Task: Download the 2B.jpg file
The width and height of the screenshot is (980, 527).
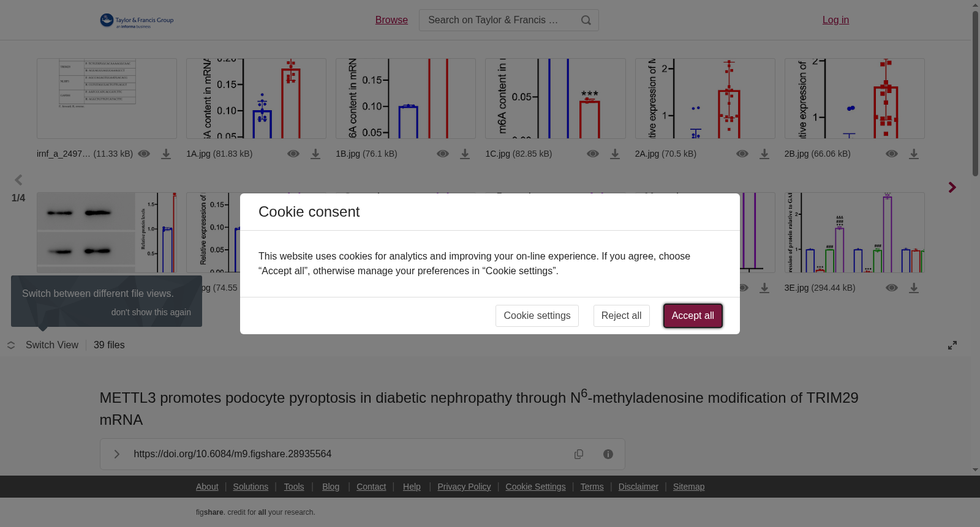Action: pyautogui.click(x=914, y=154)
